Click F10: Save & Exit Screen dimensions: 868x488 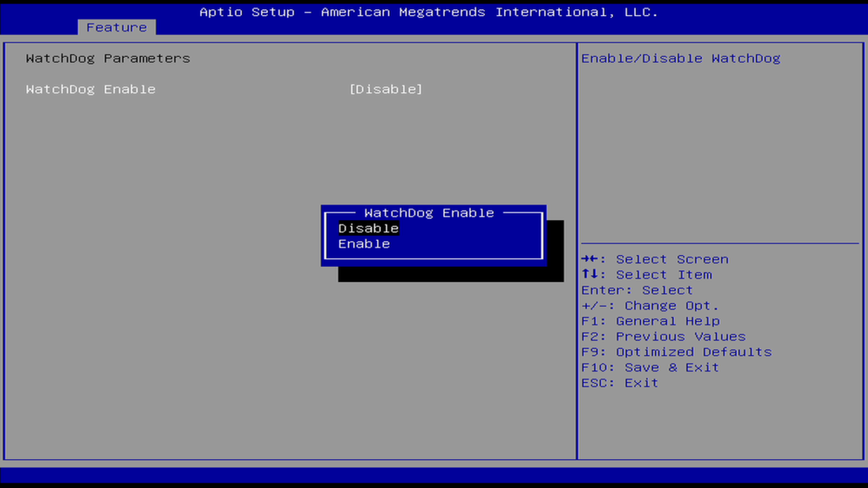click(650, 367)
